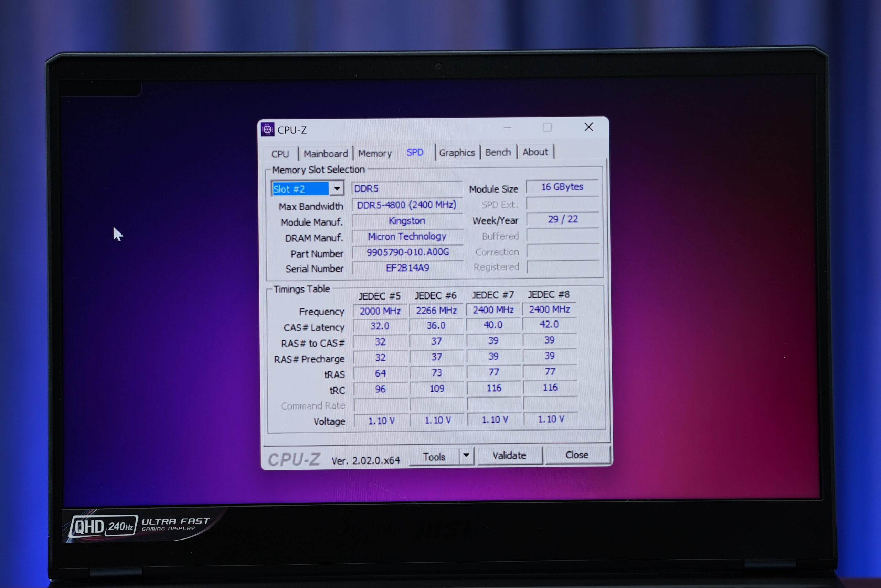The width and height of the screenshot is (881, 588).
Task: Click part number 9905790-010.A00G
Action: [407, 252]
